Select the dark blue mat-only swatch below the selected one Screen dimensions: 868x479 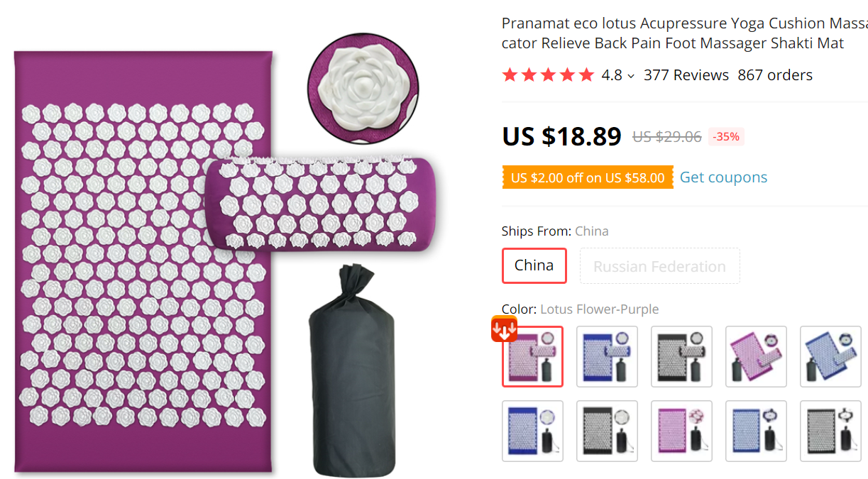click(x=533, y=431)
